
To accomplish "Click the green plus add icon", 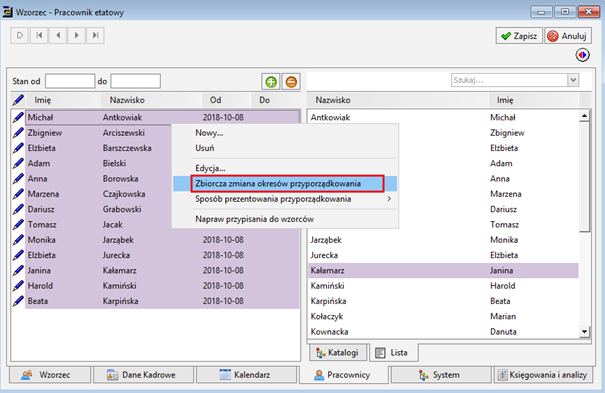I will click(271, 82).
